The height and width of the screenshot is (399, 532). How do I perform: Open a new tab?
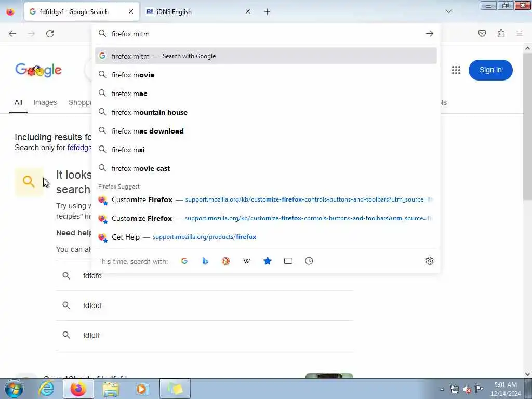click(268, 12)
